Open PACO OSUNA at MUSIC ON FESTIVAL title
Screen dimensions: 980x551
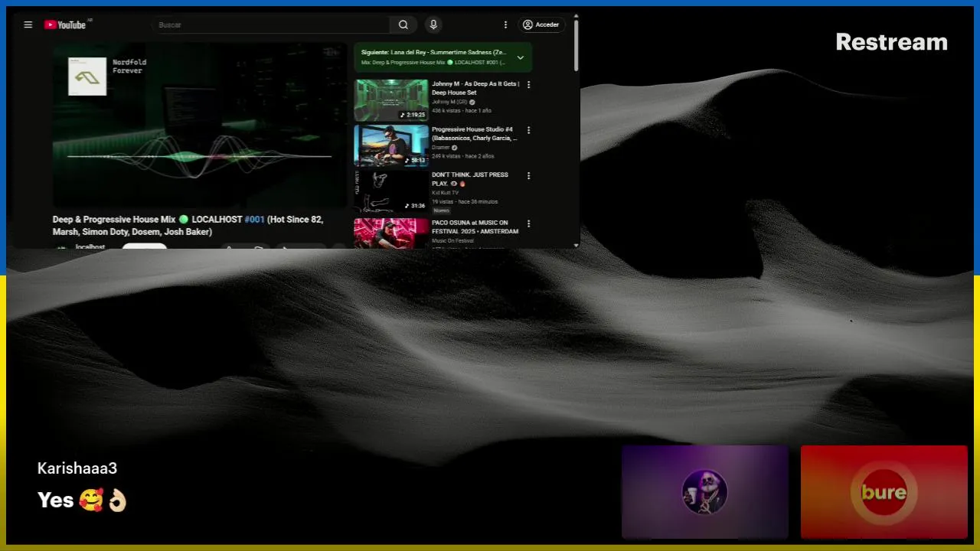pyautogui.click(x=475, y=227)
